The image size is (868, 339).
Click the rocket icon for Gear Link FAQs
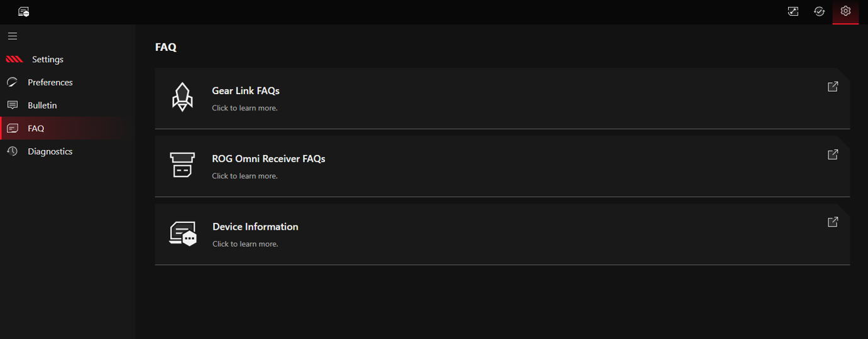point(182,97)
